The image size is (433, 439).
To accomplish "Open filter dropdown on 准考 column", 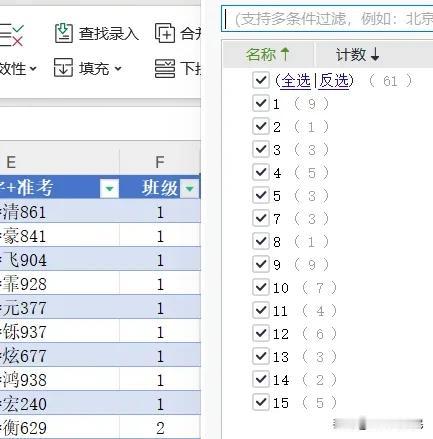I will 109,189.
